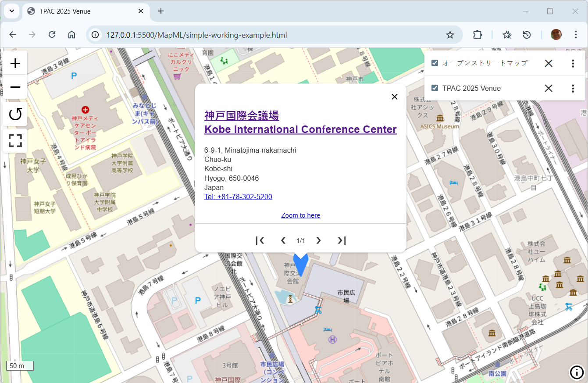Image resolution: width=588 pixels, height=383 pixels.
Task: Reload the map layers
Action: coord(15,114)
